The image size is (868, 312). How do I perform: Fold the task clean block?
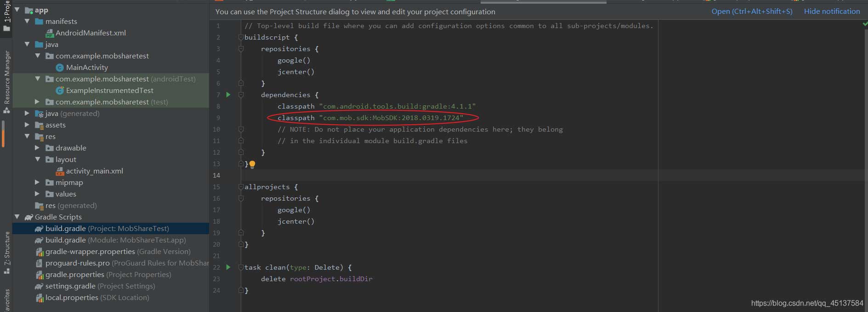click(x=241, y=267)
